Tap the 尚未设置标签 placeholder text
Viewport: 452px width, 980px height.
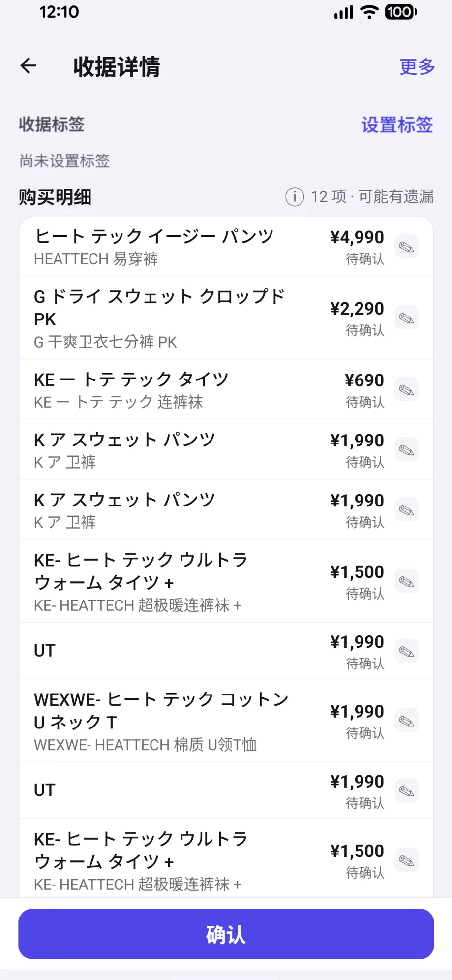(64, 160)
